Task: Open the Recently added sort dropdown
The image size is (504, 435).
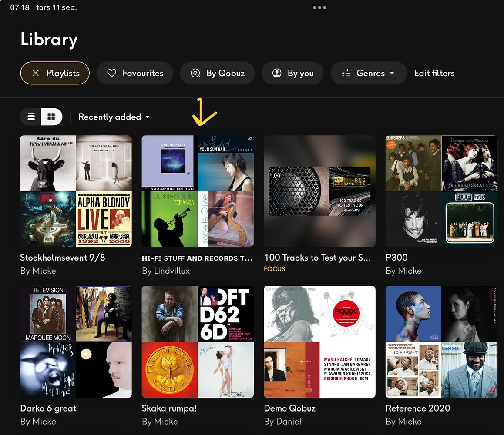Action: pyautogui.click(x=113, y=117)
